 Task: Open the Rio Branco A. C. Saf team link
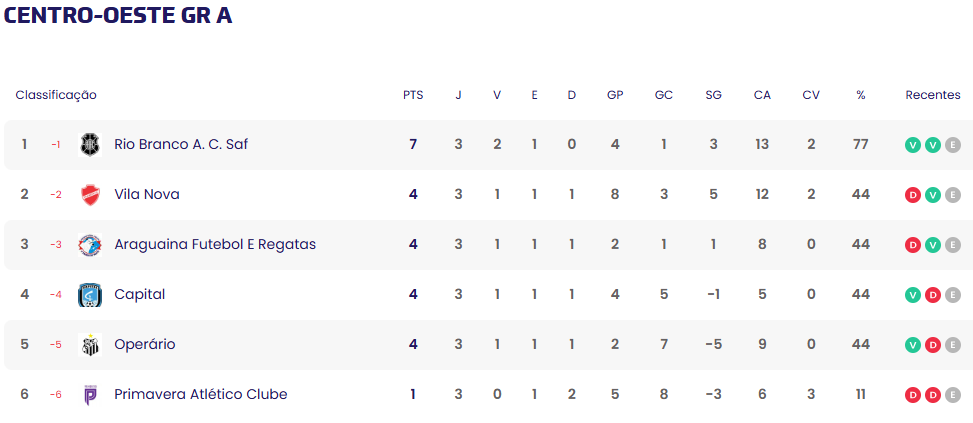tap(181, 145)
